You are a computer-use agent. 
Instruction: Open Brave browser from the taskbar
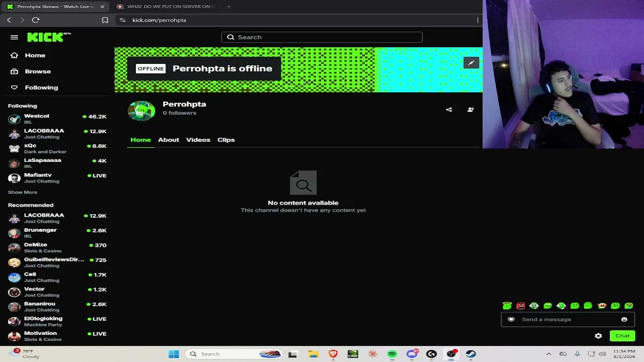coord(333,354)
